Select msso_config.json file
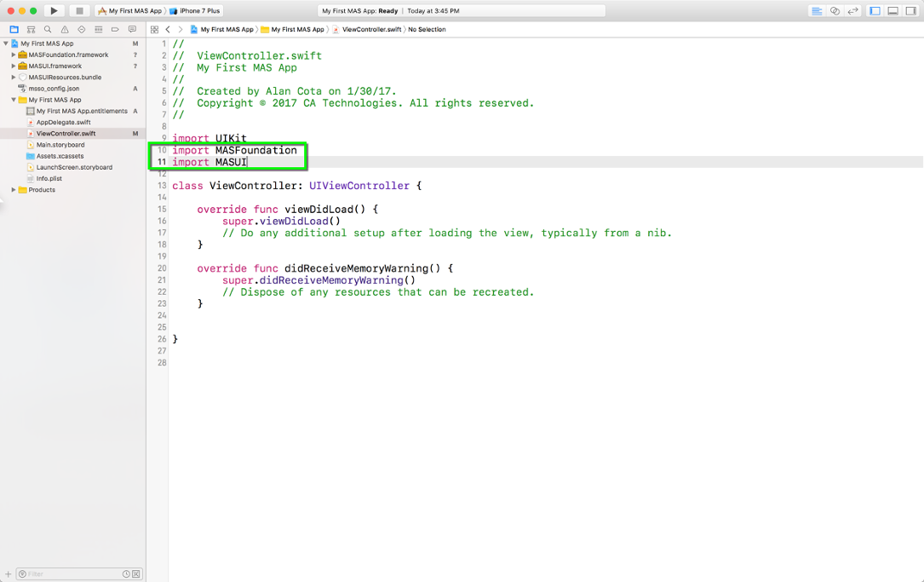This screenshot has height=582, width=924. pyautogui.click(x=54, y=89)
